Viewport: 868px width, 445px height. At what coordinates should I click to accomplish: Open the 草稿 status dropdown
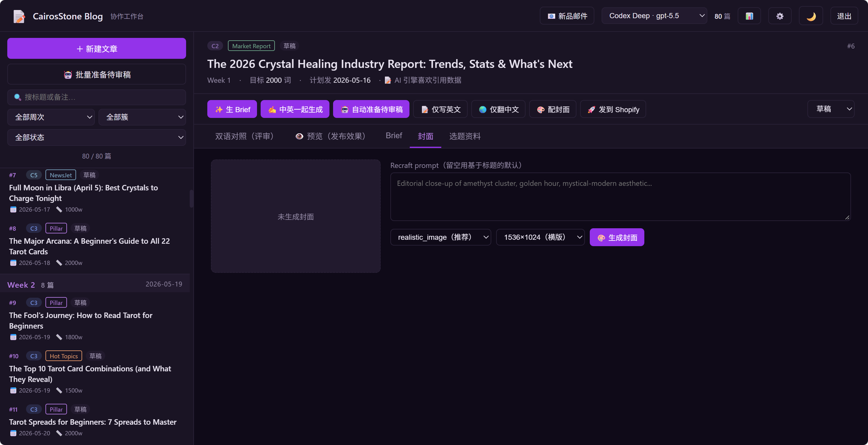831,109
